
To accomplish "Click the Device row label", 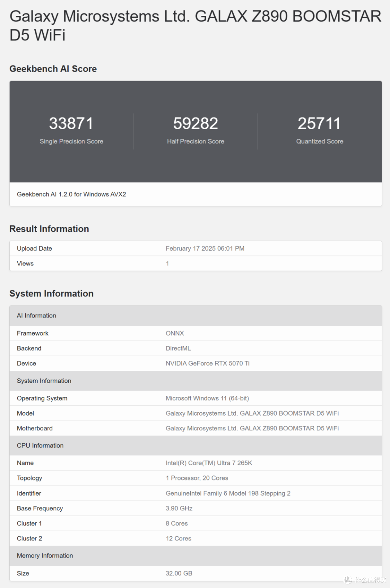I will tap(26, 364).
